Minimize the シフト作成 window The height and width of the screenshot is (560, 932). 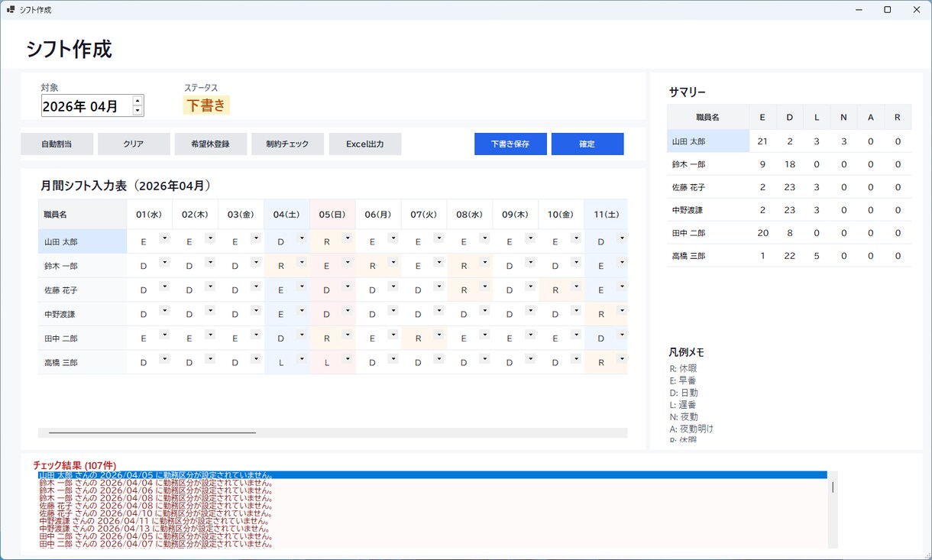pos(860,10)
